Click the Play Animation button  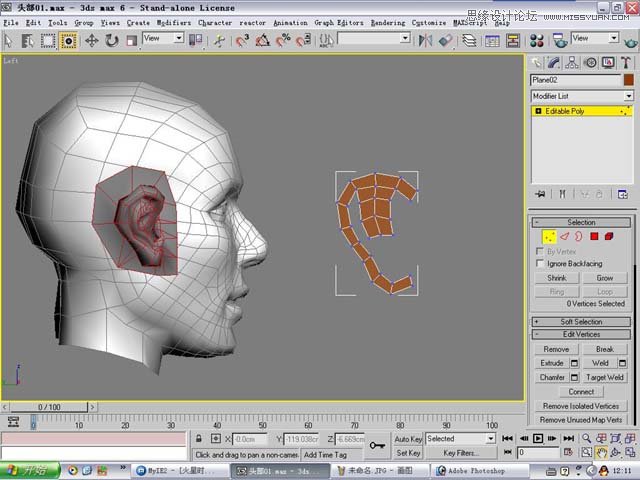tap(538, 438)
